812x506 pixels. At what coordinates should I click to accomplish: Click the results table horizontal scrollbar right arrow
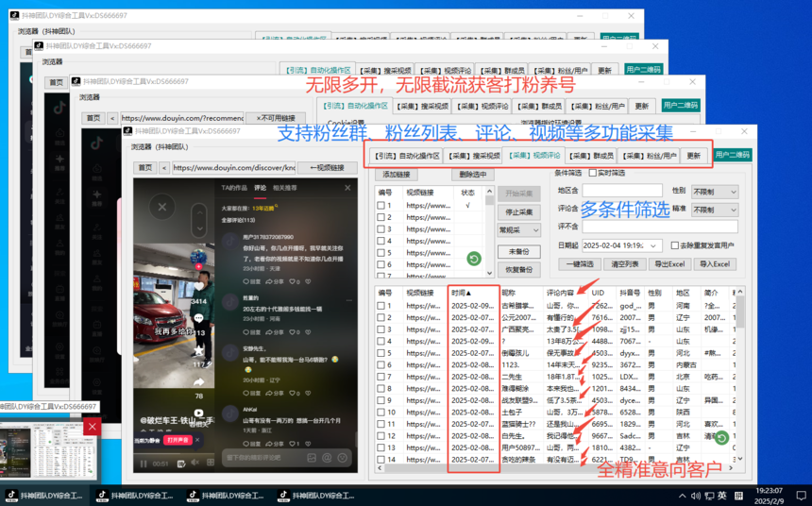tap(731, 468)
